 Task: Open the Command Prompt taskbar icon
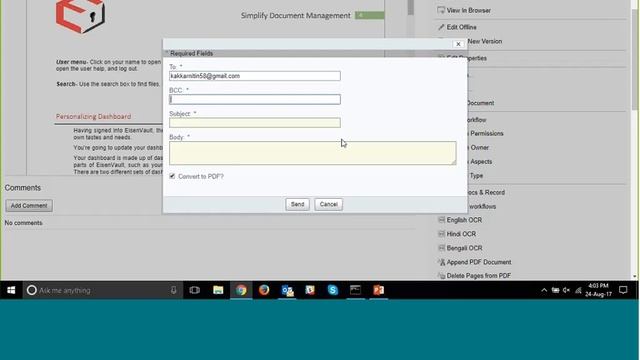[356, 290]
